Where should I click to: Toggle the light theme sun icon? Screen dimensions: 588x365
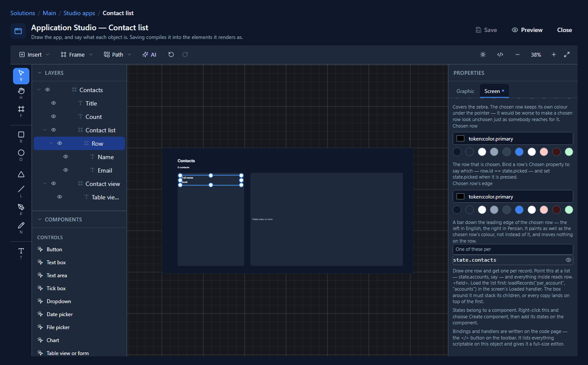(x=483, y=54)
